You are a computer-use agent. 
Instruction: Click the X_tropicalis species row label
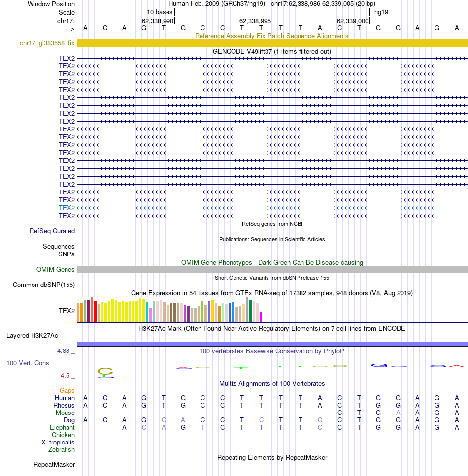click(58, 443)
